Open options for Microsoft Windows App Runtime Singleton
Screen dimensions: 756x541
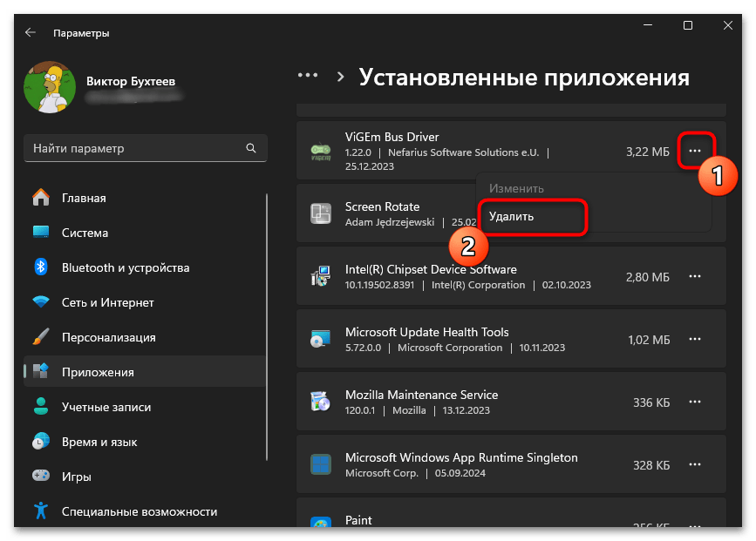click(695, 464)
